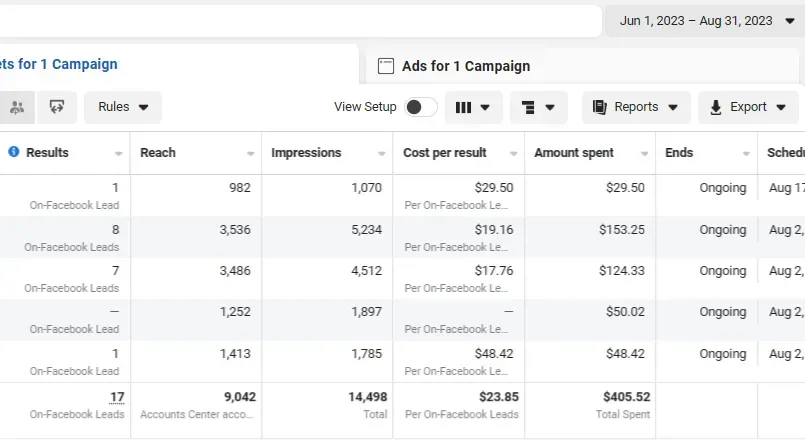
Task: Open the columns layout icon menu
Action: tap(473, 107)
